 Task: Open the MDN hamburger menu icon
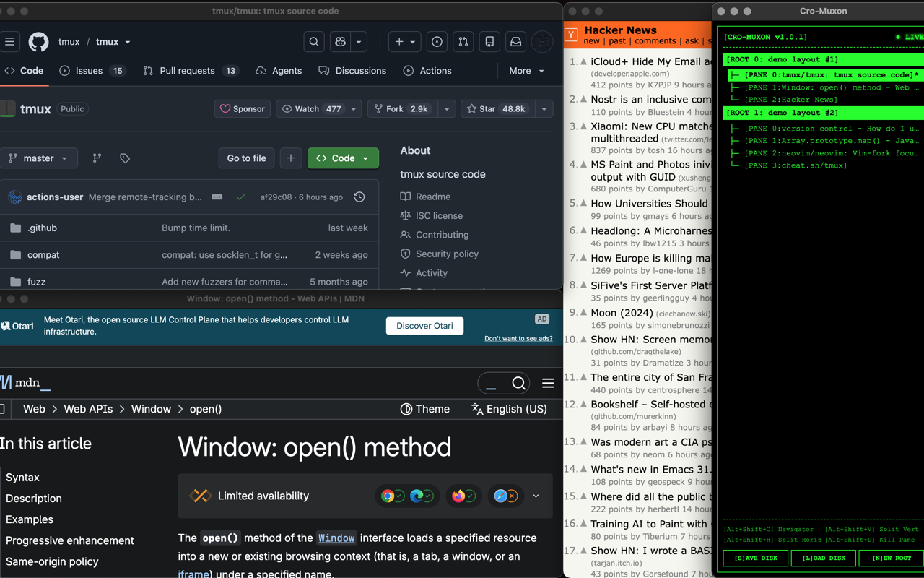tap(548, 384)
